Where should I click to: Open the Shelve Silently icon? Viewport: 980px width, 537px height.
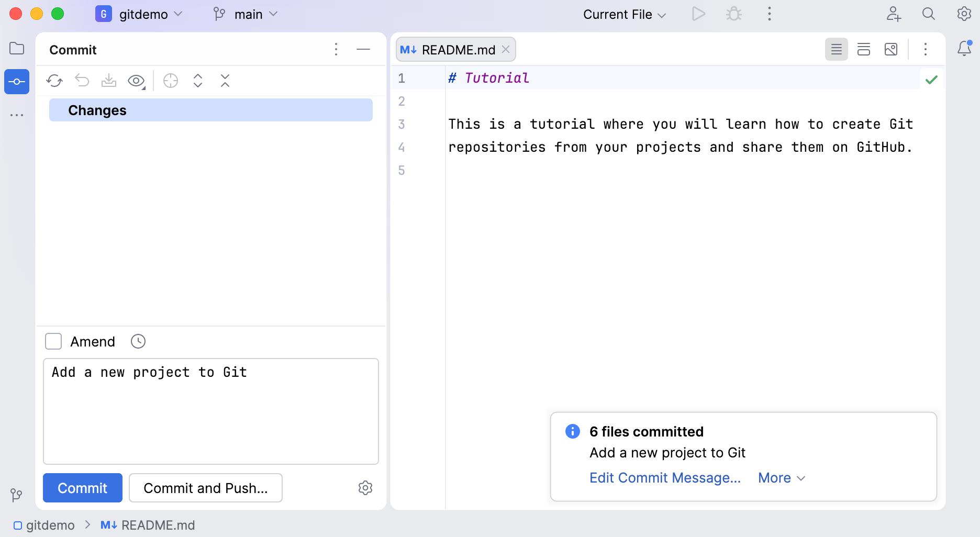pyautogui.click(x=109, y=81)
